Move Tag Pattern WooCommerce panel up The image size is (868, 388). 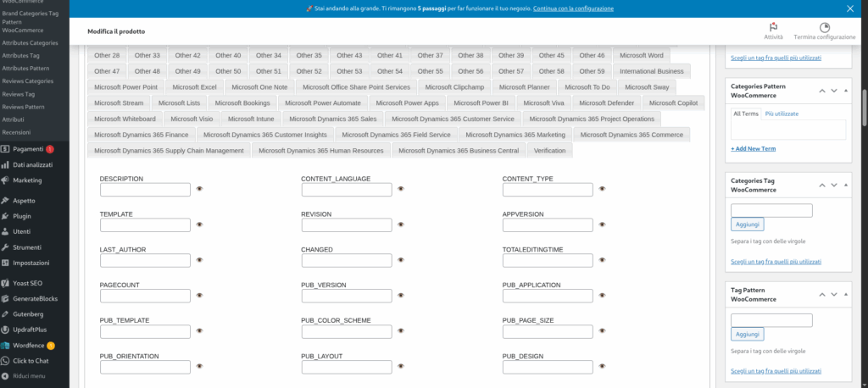click(x=822, y=295)
